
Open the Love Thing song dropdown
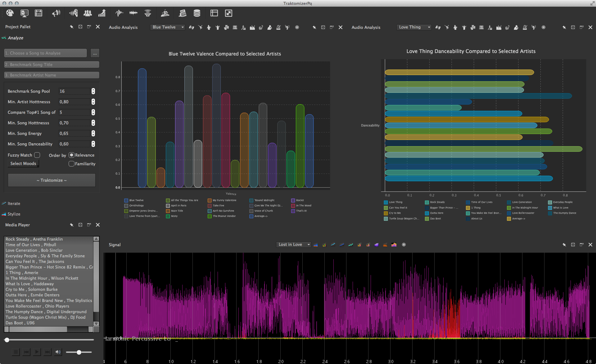click(x=414, y=27)
